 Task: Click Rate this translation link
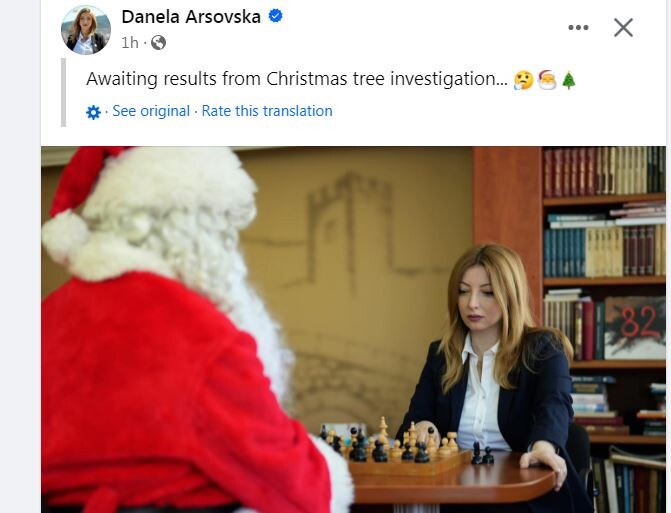(x=267, y=111)
